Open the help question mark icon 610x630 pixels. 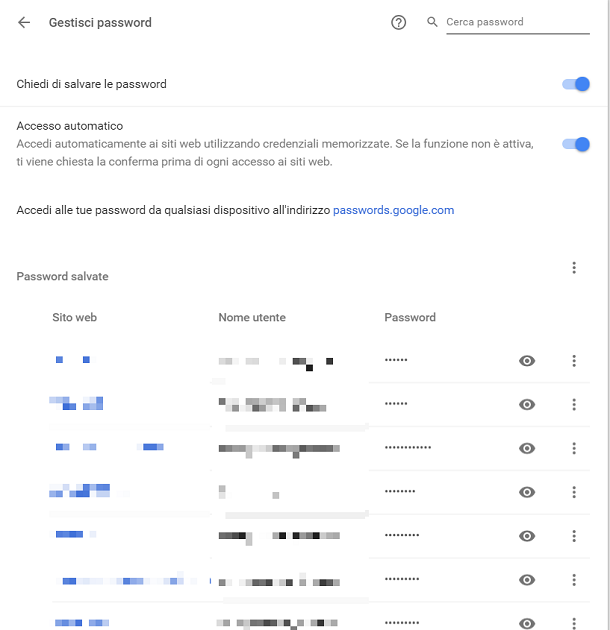pos(398,22)
